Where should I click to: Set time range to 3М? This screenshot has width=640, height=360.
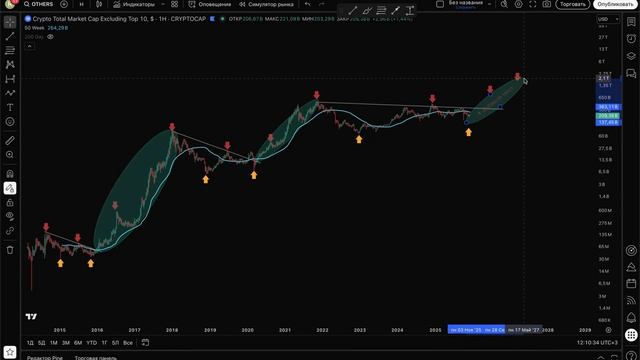(66, 343)
